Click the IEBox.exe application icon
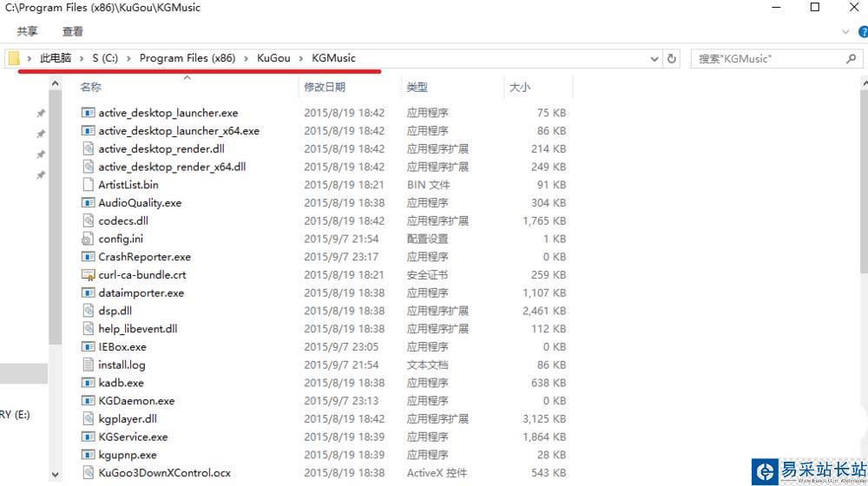Viewport: 868px width, 486px height. (x=88, y=347)
